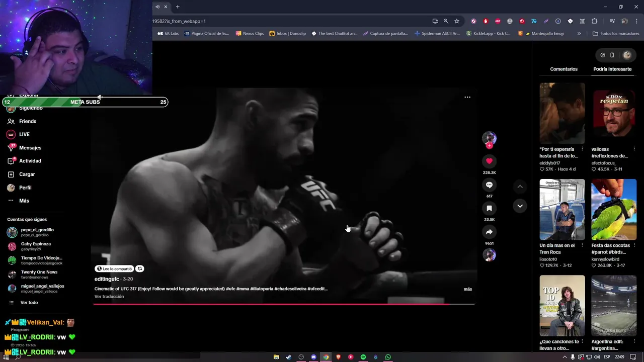The image size is (644, 362).
Task: Expand the caption with más
Action: point(467,289)
